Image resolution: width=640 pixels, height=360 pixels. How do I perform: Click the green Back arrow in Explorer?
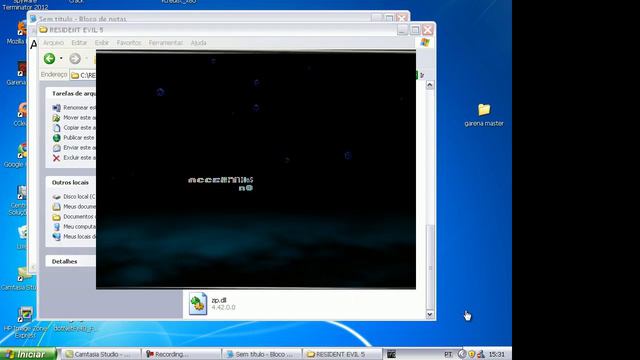[49, 59]
